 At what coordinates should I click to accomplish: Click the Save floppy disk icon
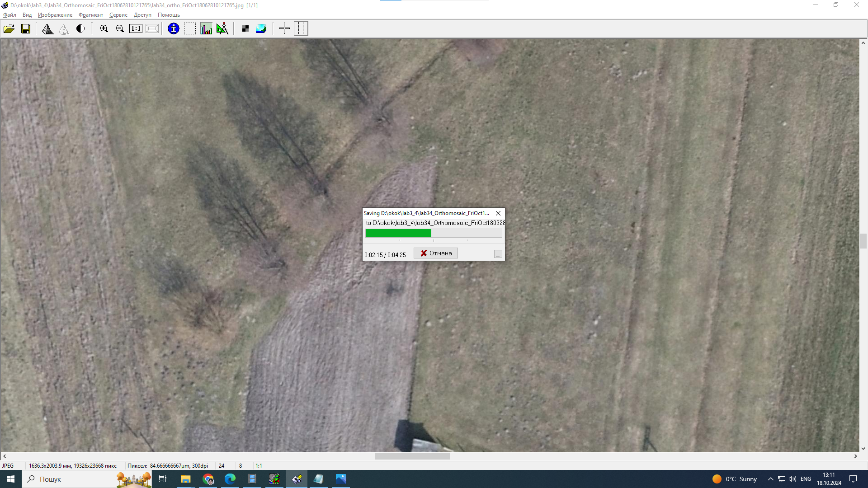tap(26, 29)
